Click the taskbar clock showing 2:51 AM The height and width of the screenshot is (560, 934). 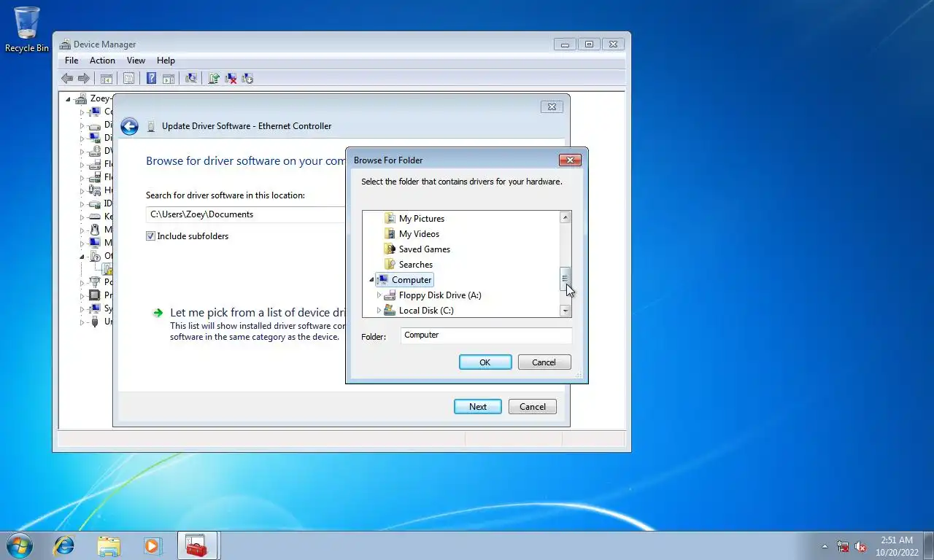pos(897,546)
